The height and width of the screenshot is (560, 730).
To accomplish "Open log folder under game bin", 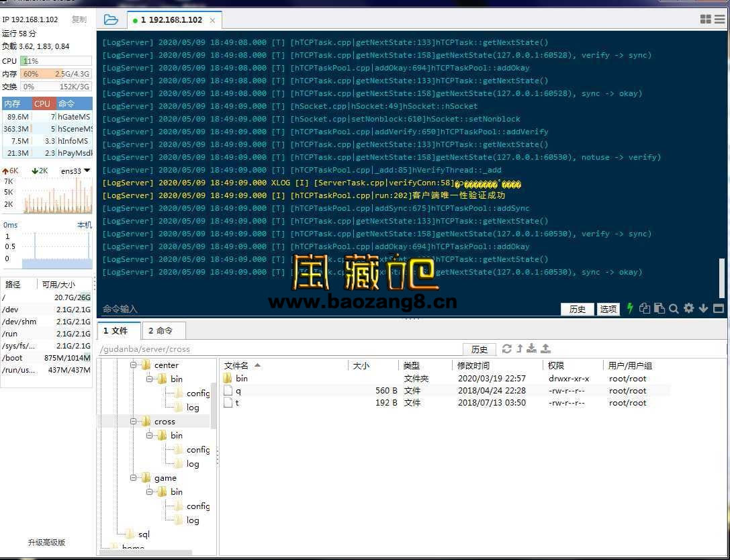I will pos(193,520).
